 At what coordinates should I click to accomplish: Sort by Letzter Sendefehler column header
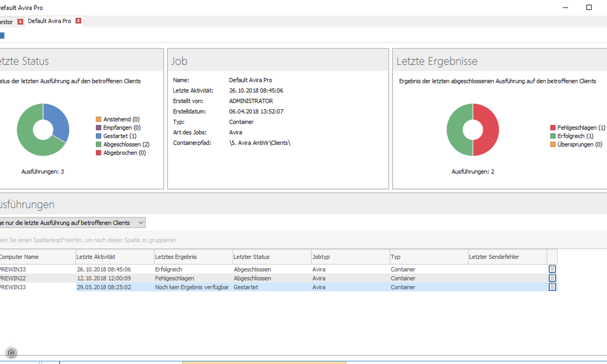pos(507,257)
